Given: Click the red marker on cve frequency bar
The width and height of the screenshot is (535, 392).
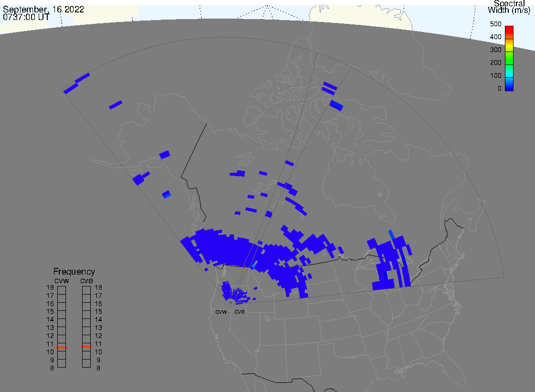Looking at the screenshot, I should click(86, 347).
